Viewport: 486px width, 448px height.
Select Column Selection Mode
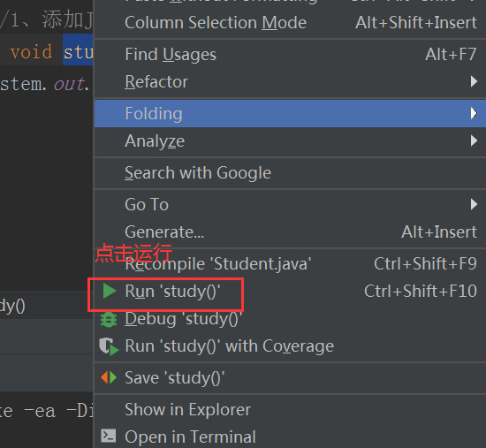[290, 23]
